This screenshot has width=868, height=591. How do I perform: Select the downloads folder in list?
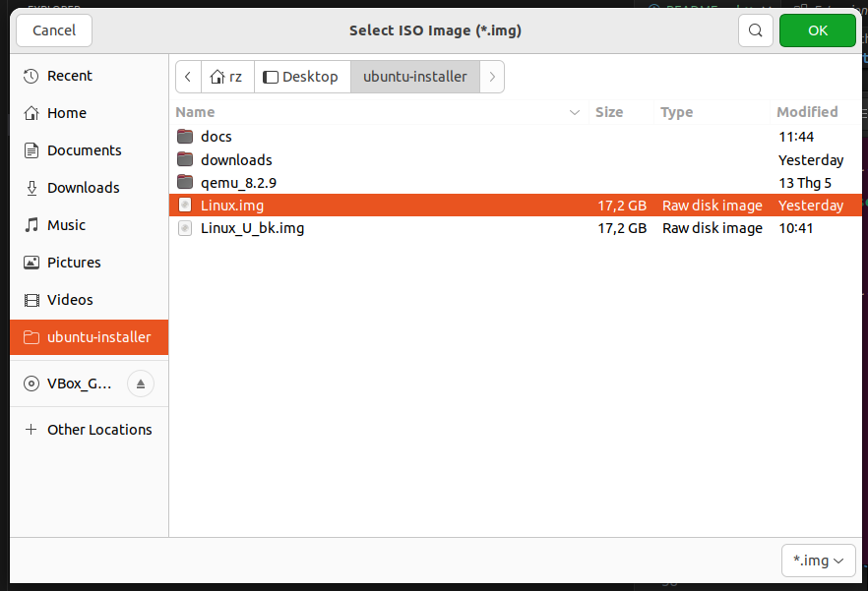click(236, 159)
